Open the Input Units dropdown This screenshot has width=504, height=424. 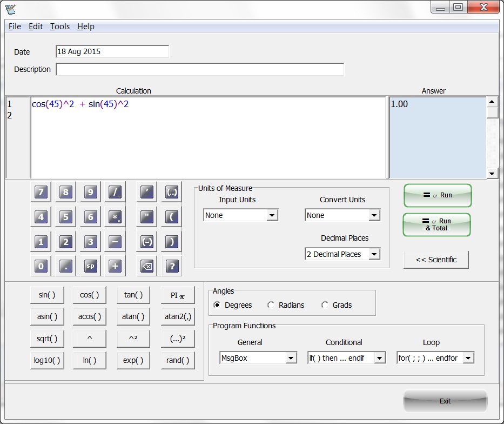coord(241,215)
